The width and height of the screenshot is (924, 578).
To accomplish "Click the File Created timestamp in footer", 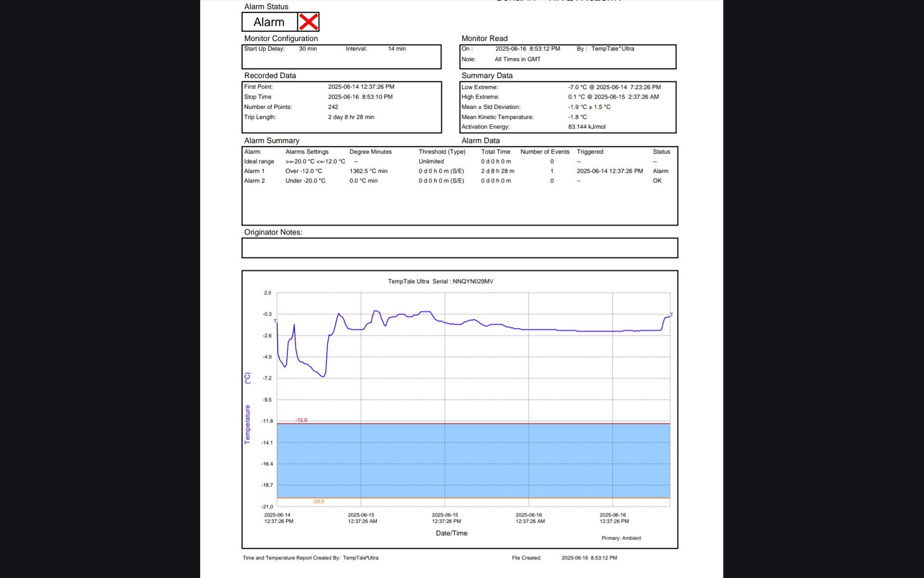I will click(589, 558).
